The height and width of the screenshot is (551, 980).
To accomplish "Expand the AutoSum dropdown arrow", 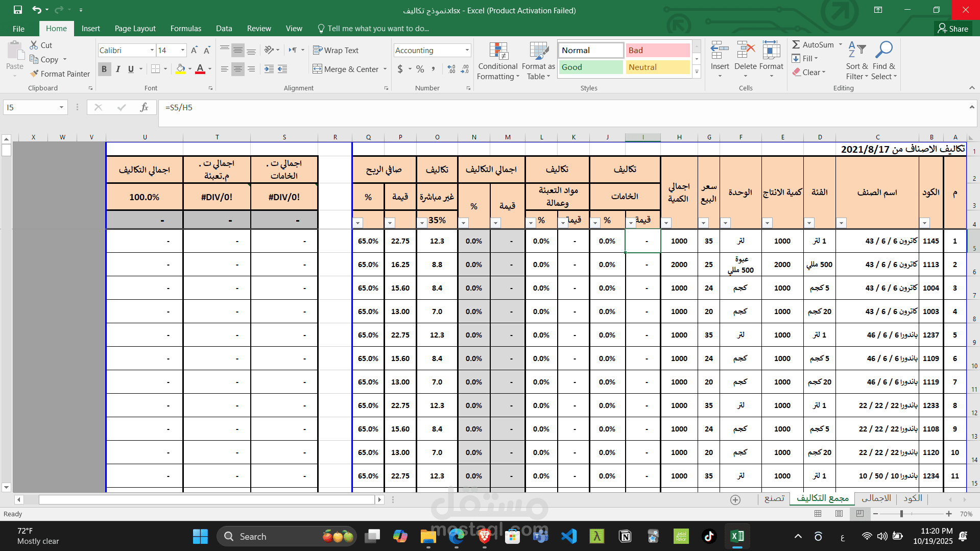I will tap(841, 44).
